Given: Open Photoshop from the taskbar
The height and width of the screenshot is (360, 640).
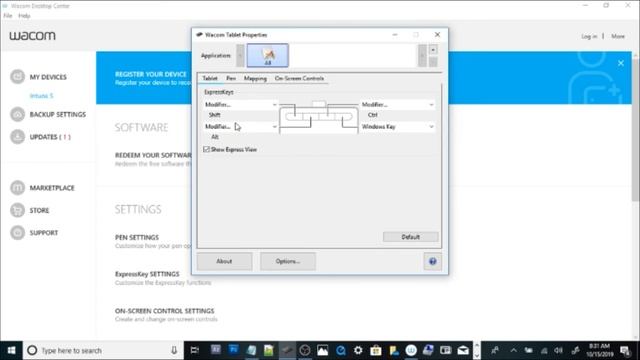Looking at the screenshot, I should click(233, 350).
